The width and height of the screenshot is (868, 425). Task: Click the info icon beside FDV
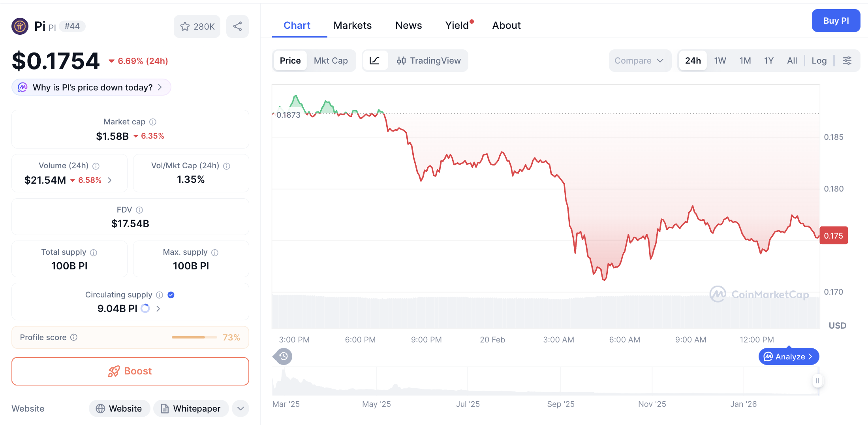(x=139, y=210)
